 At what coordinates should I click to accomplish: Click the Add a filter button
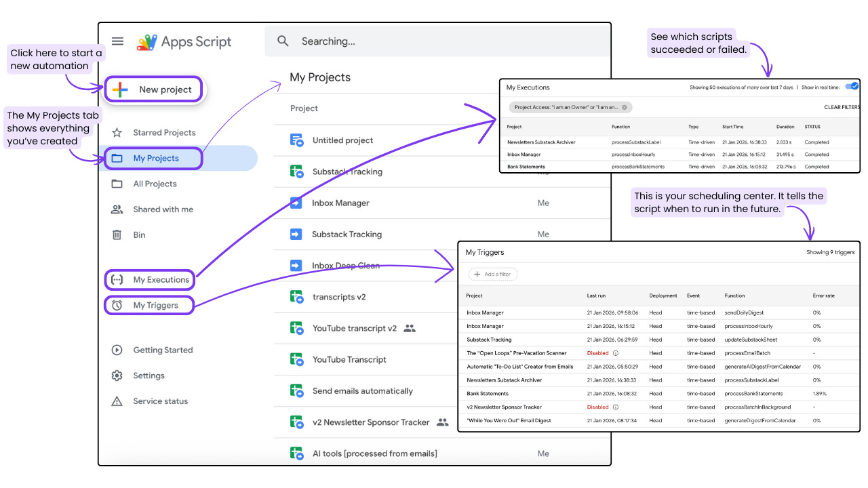click(x=493, y=274)
